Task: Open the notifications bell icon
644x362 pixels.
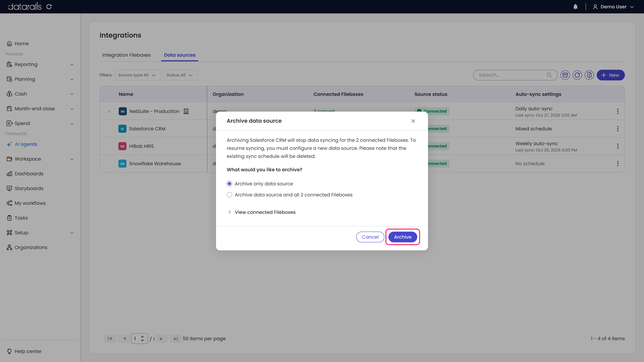Action: (x=575, y=7)
